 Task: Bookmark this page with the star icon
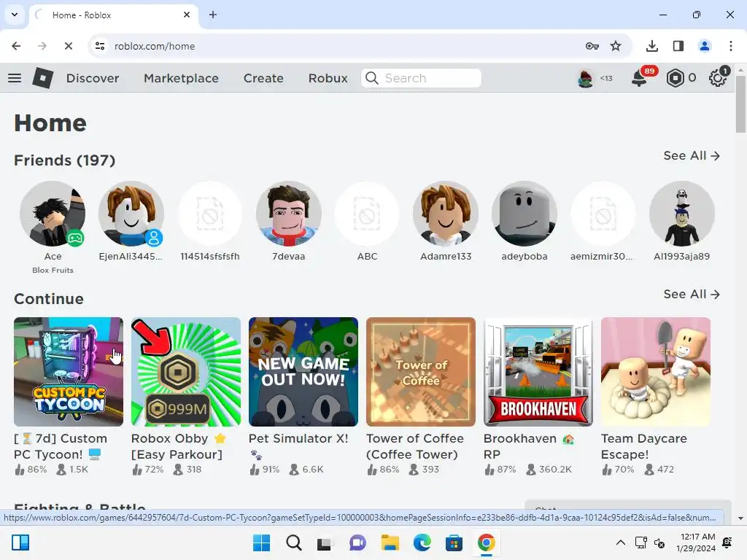click(616, 46)
